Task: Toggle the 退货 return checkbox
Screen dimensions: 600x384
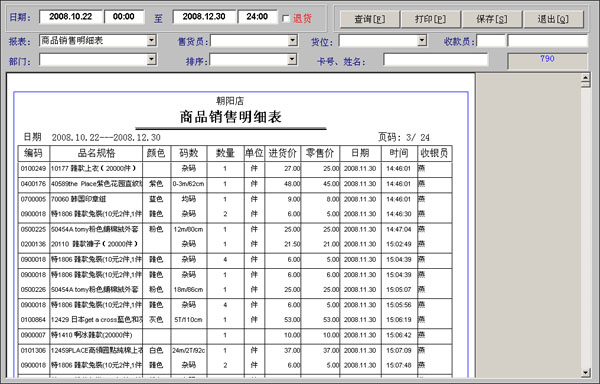Action: tap(285, 18)
